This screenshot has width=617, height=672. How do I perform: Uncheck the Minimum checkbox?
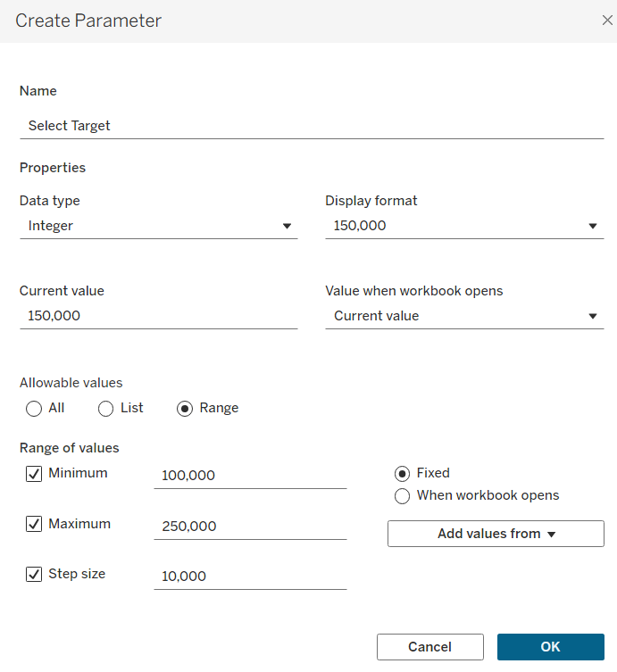(x=34, y=474)
